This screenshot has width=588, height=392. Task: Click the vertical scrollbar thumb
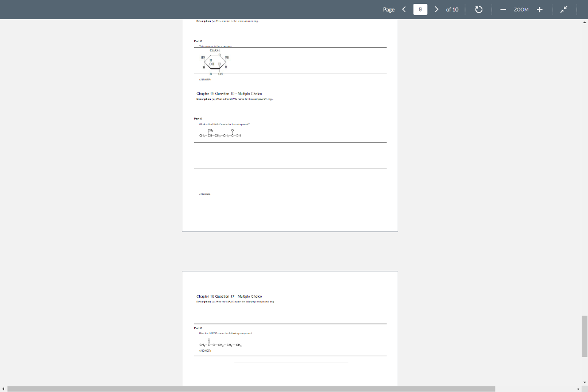[x=585, y=336]
